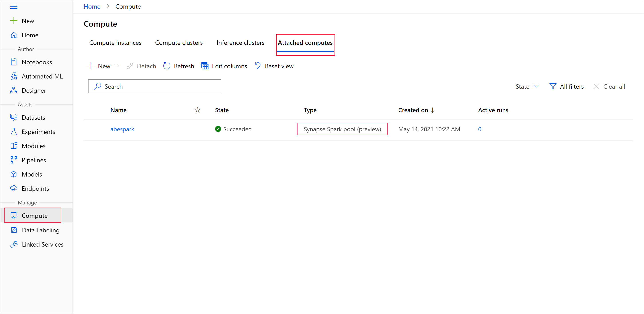The height and width of the screenshot is (314, 644).
Task: Click the abespark compute link
Action: (122, 129)
